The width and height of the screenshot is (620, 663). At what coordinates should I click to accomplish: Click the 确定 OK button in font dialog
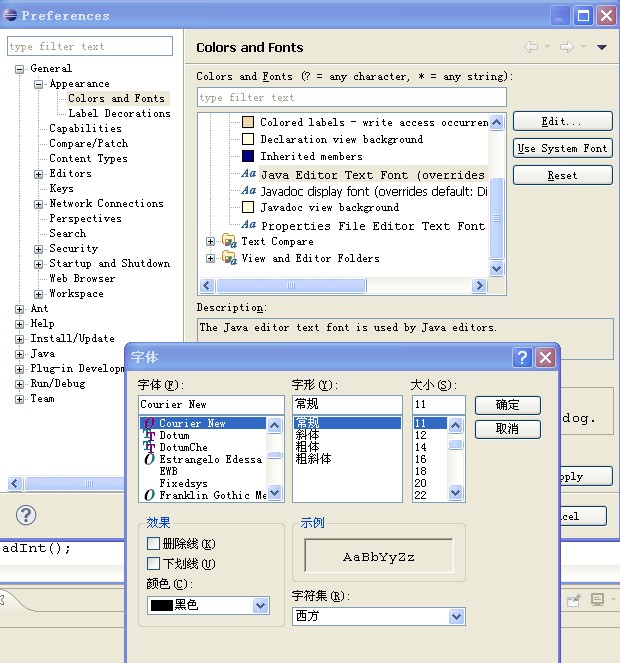tap(508, 405)
